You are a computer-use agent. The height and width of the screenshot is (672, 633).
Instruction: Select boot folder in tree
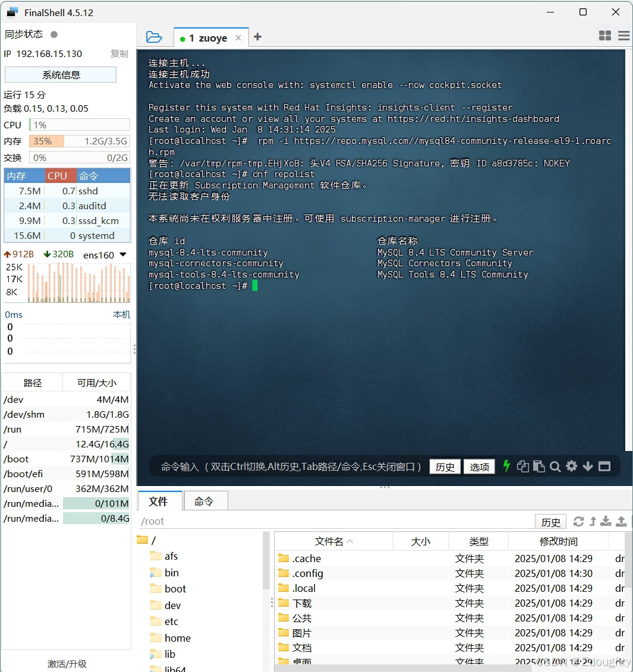(x=168, y=589)
